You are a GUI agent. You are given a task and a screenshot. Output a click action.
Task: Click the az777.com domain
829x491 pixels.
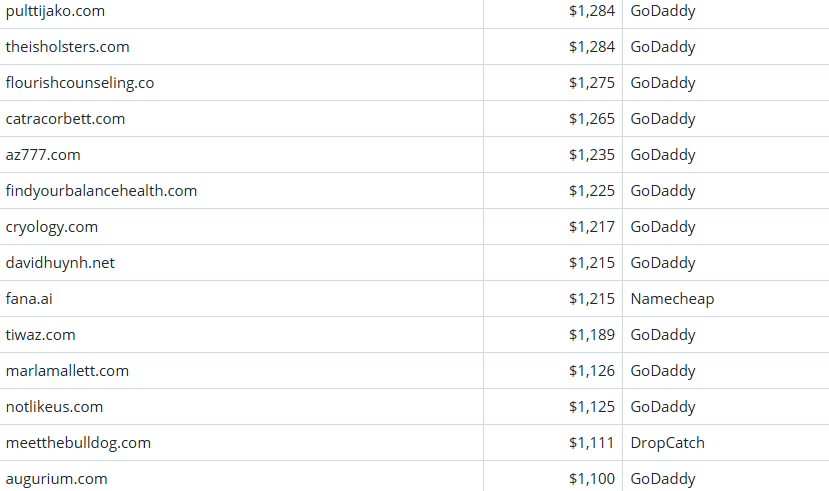point(43,155)
